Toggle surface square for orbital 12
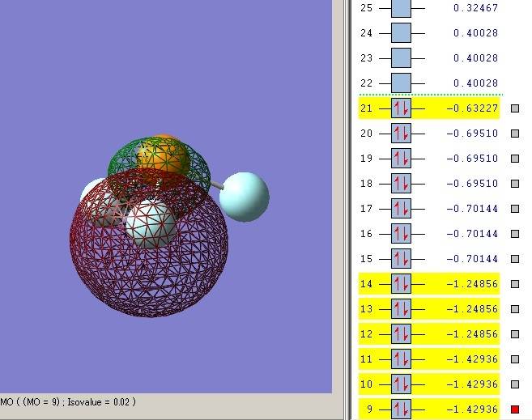The height and width of the screenshot is (420, 532). tap(515, 334)
